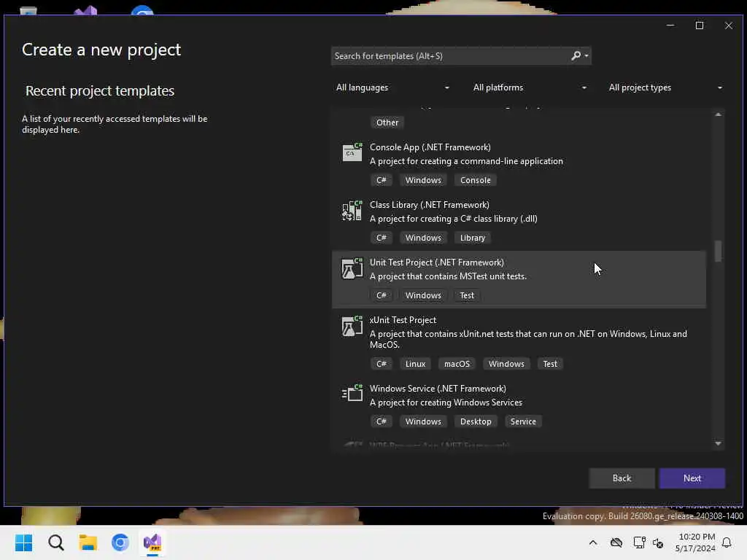
Task: Click the scroll up arrow of template list
Action: (x=718, y=114)
